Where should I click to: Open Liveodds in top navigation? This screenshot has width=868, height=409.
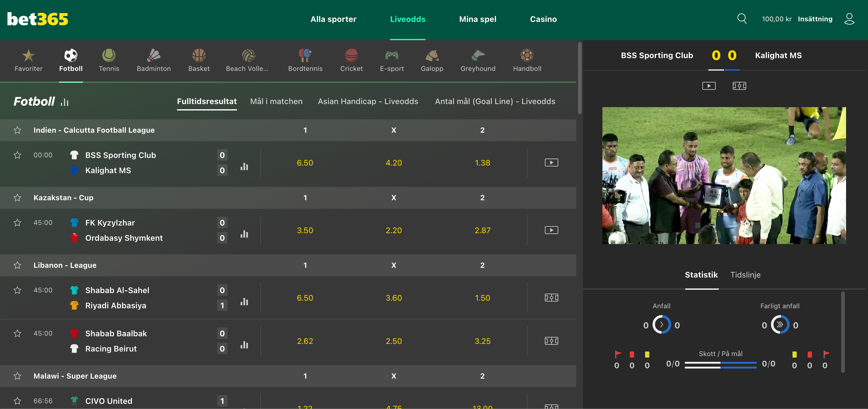(x=408, y=19)
